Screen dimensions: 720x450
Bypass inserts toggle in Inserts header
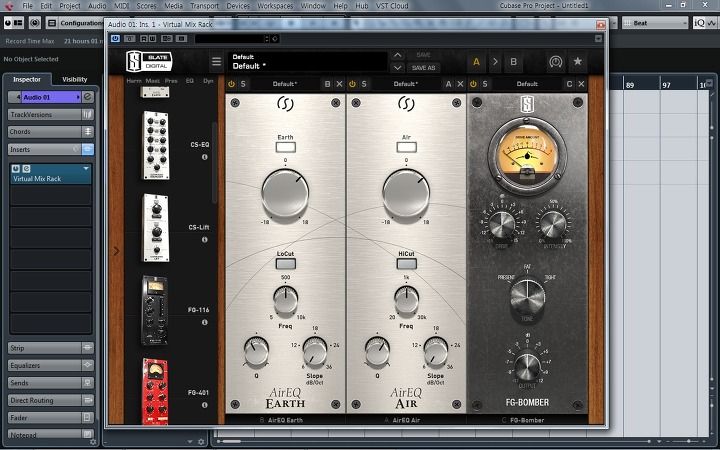76,149
